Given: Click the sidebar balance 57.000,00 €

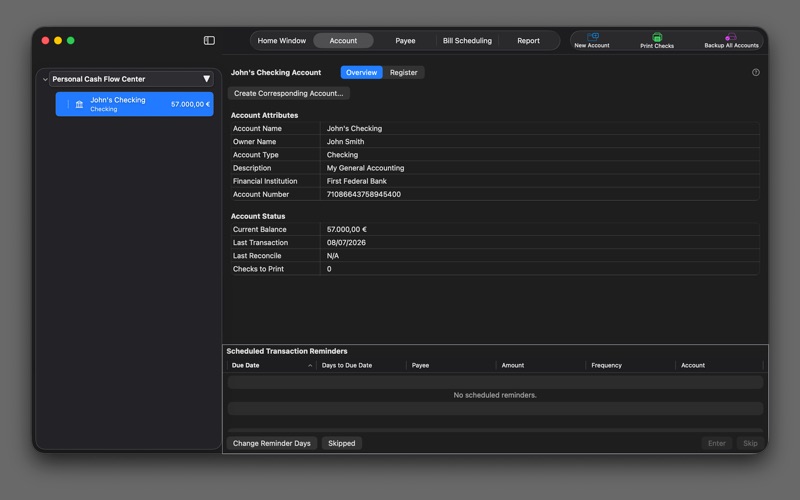Looking at the screenshot, I should point(190,104).
